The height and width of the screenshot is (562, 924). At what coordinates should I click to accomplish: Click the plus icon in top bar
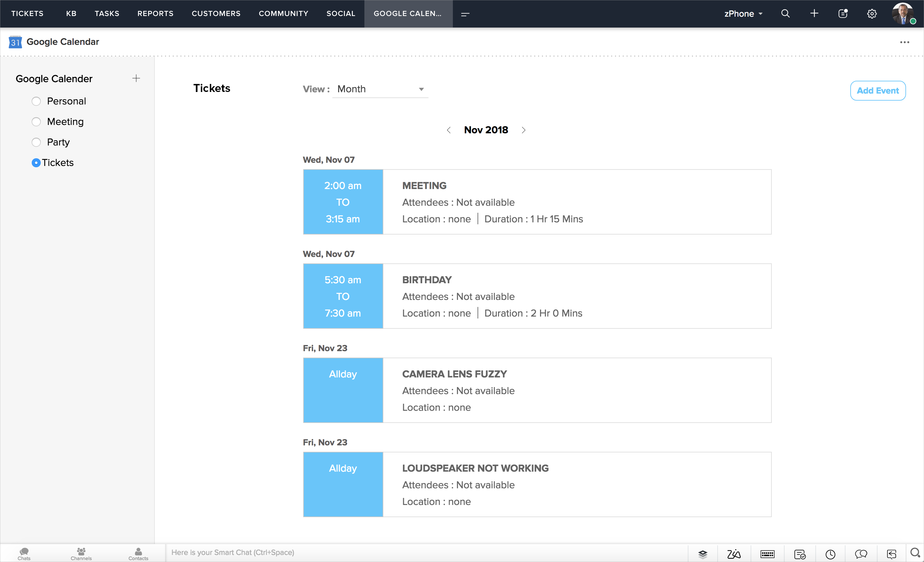(x=814, y=13)
